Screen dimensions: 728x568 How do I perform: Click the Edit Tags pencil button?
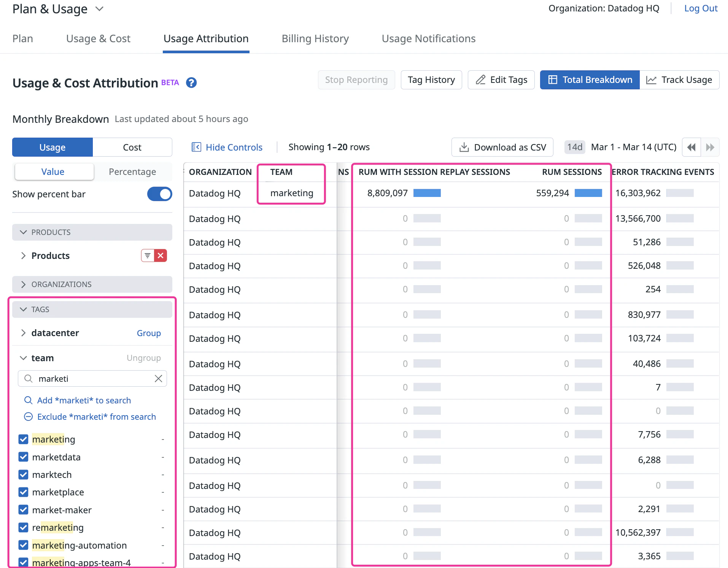point(501,80)
